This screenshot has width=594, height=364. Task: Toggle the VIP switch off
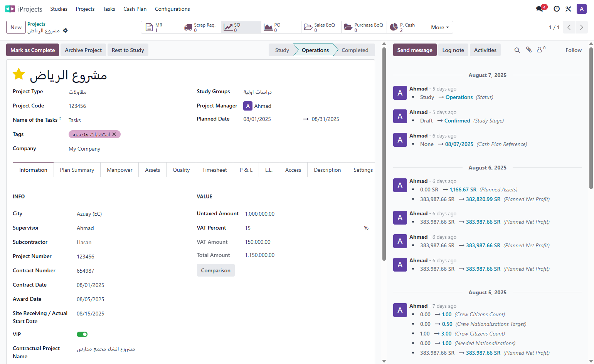82,334
